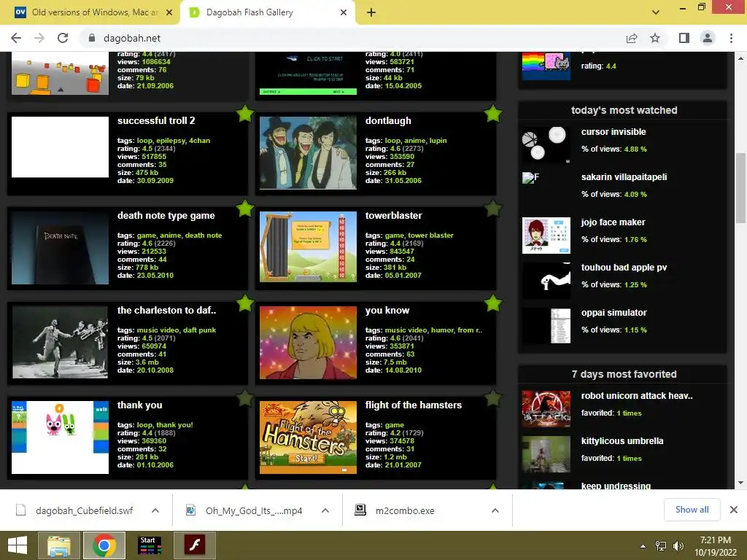
Task: Click the daft punk tag link
Action: tap(200, 330)
